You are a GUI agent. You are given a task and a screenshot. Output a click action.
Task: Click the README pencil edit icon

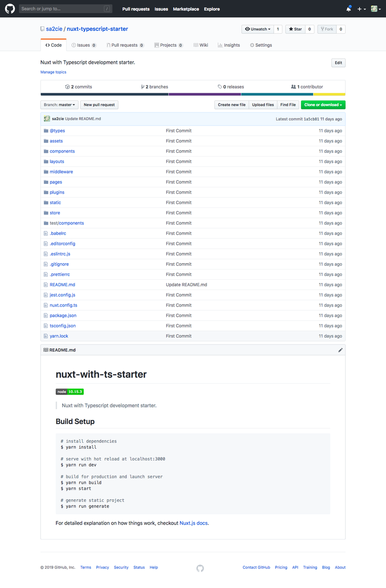pyautogui.click(x=340, y=350)
